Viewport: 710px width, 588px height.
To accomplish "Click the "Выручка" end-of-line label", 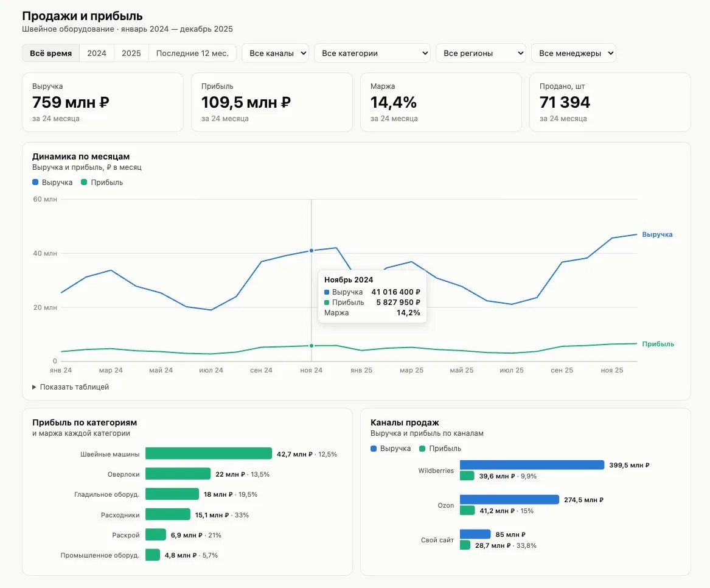I will click(657, 234).
